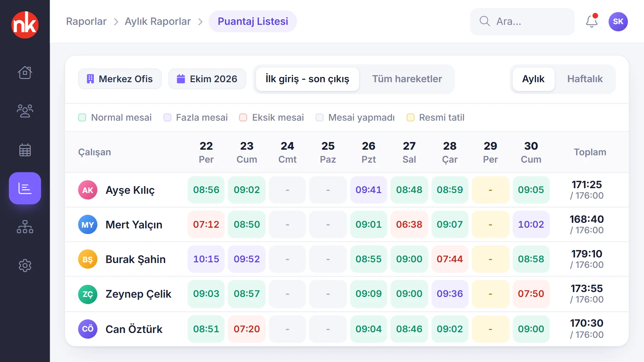This screenshot has width=644, height=362.
Task: Click Burak Şahin's 179:10 total
Action: [587, 254]
